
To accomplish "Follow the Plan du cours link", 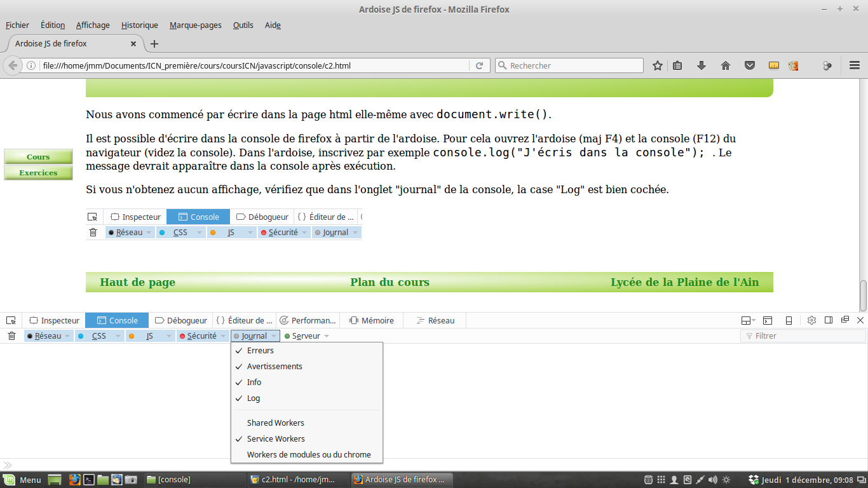I will (390, 282).
